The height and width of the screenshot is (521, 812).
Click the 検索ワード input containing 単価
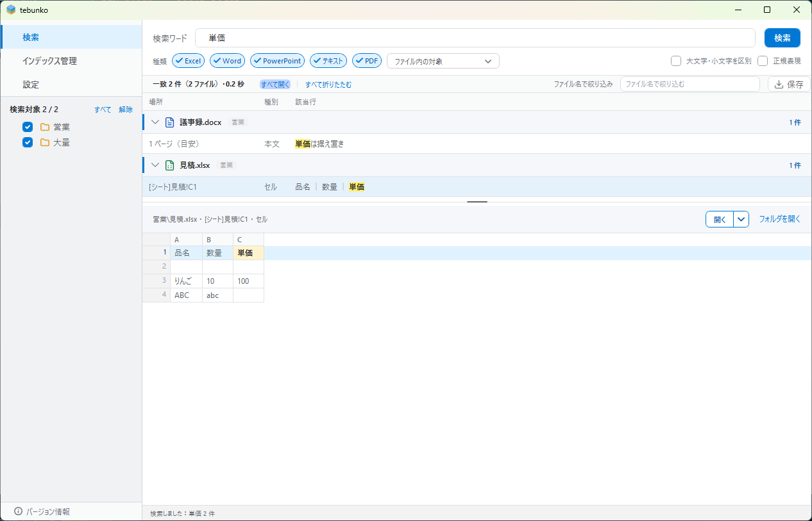(475, 38)
